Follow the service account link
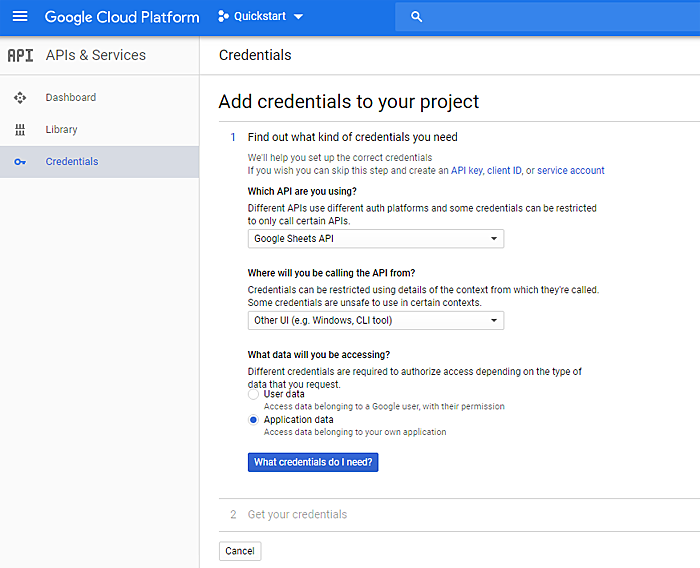This screenshot has height=568, width=700. 570,171
